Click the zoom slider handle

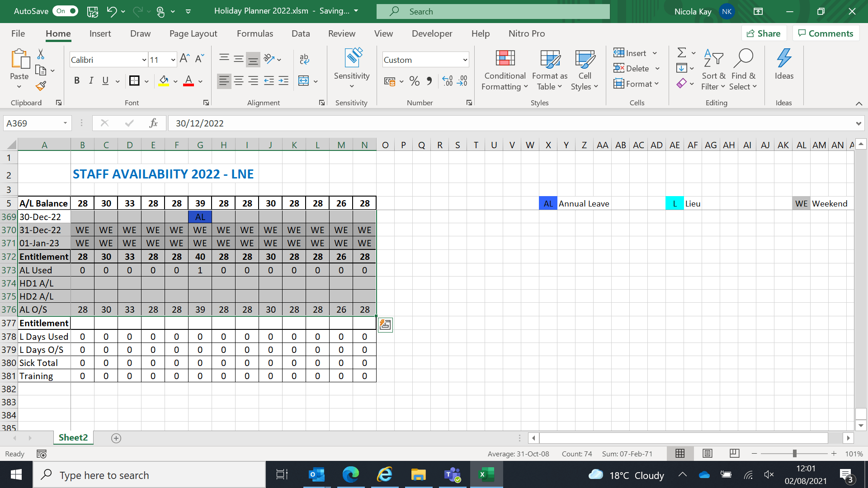[x=794, y=453]
